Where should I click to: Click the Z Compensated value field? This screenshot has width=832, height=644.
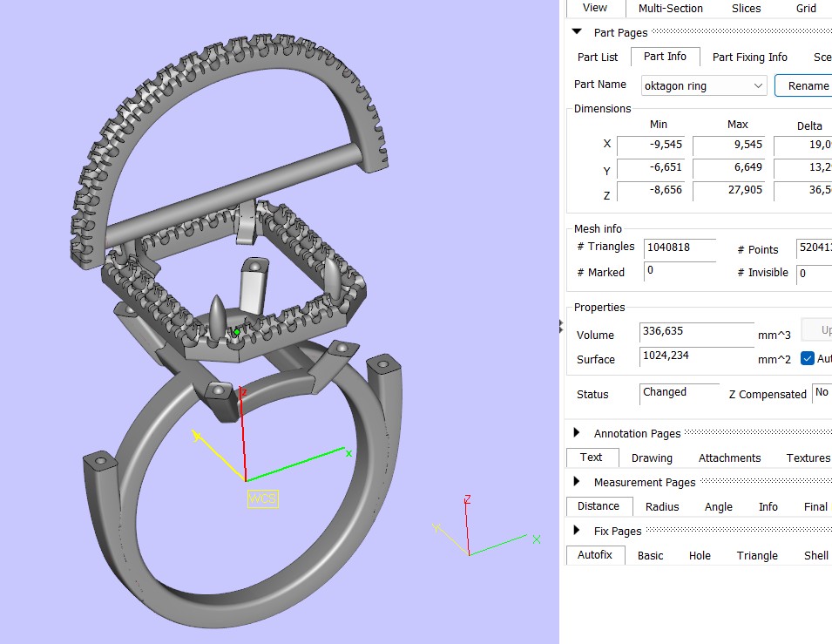coord(822,393)
